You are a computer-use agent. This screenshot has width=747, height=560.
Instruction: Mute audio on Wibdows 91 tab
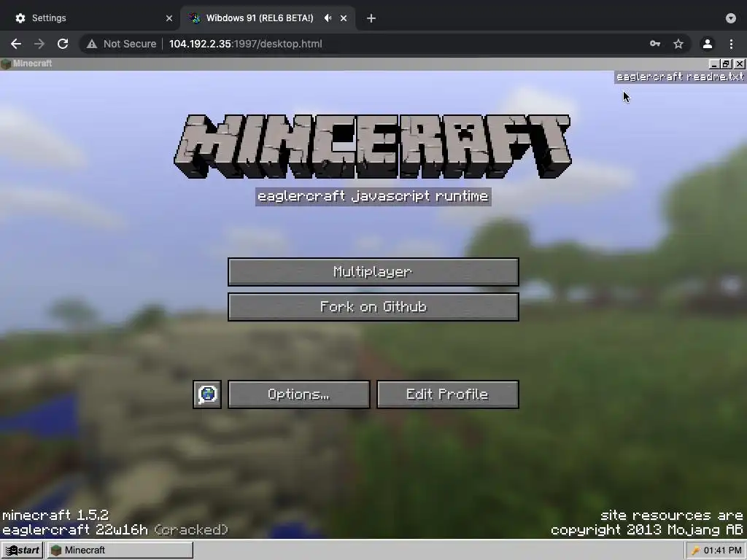point(328,18)
